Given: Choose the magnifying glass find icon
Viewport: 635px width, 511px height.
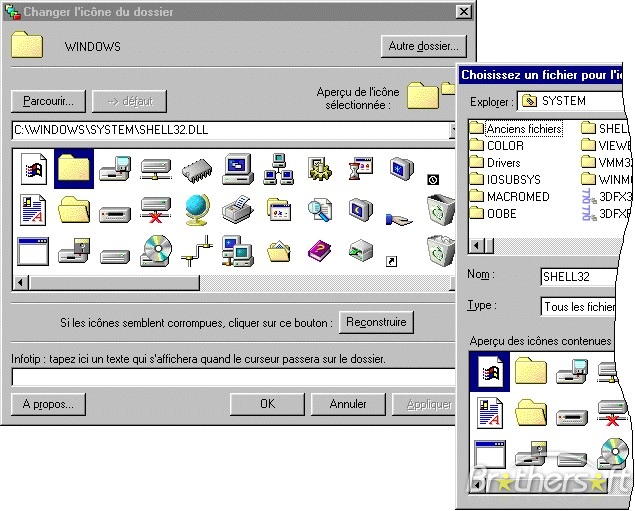Looking at the screenshot, I should (x=320, y=210).
